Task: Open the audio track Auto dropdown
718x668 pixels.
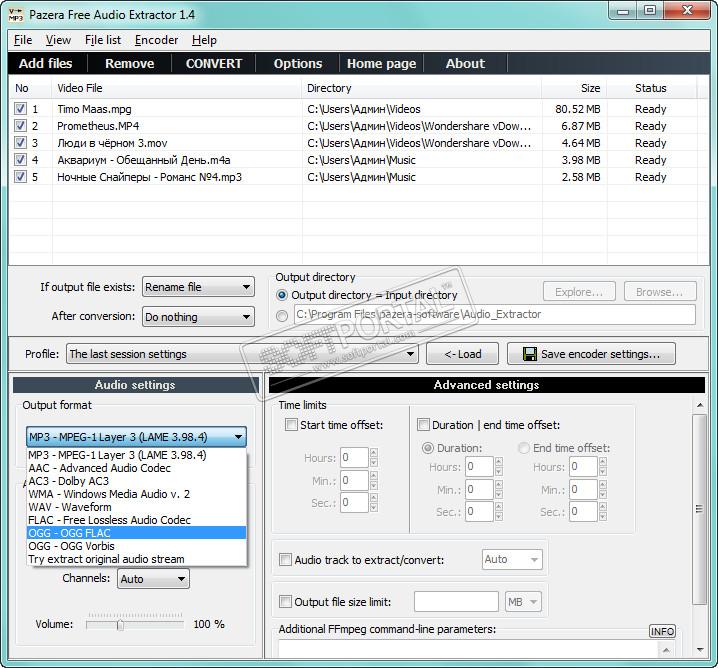Action: pos(512,559)
